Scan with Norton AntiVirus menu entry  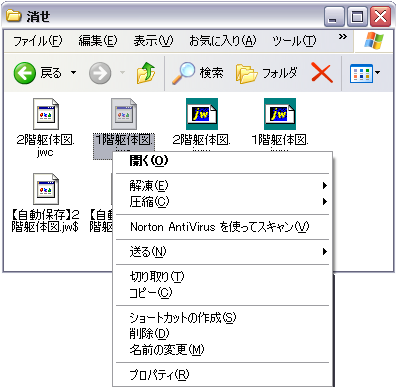222,227
